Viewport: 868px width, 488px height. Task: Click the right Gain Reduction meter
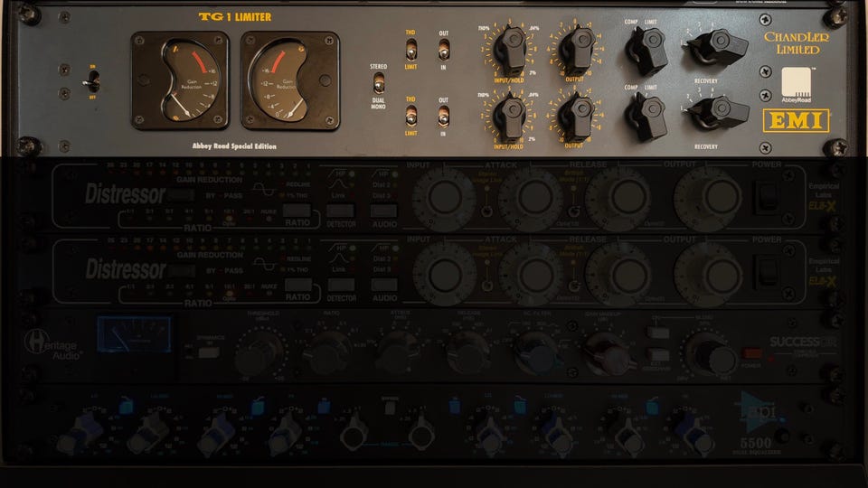(x=290, y=80)
